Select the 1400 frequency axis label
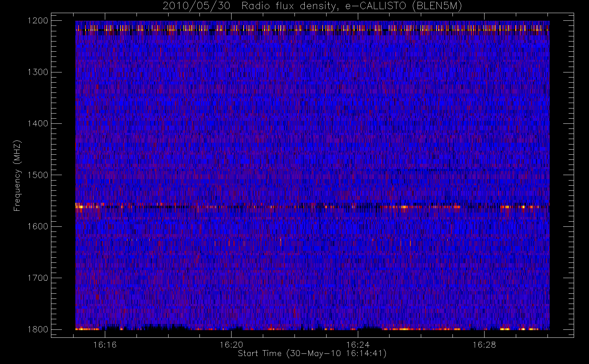The height and width of the screenshot is (364, 589). pyautogui.click(x=38, y=123)
